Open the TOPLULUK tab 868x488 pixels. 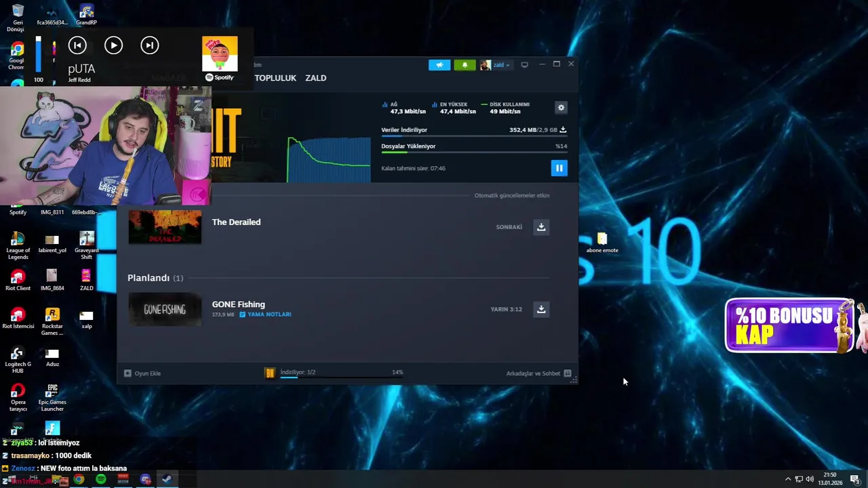point(275,78)
